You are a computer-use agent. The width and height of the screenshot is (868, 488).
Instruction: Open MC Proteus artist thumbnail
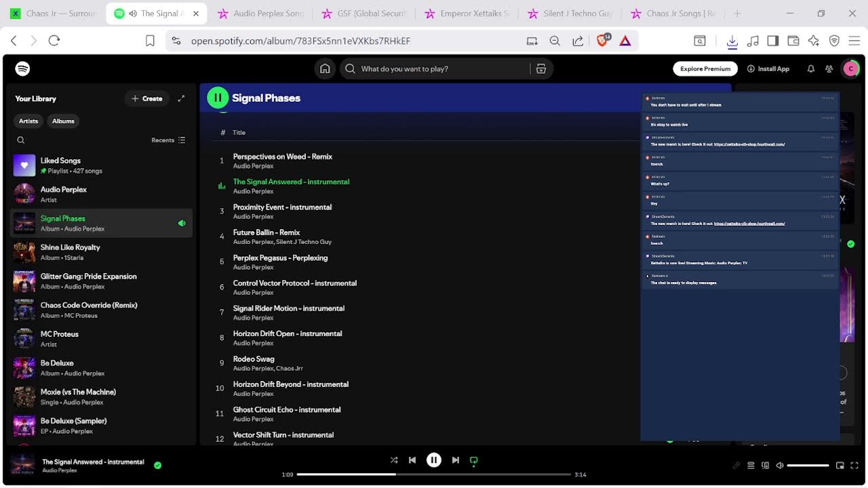24,339
